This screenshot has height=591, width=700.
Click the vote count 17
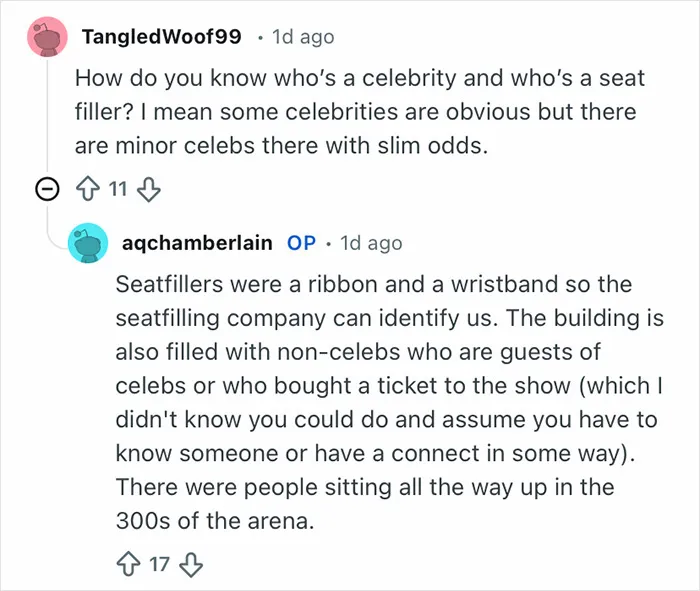click(159, 564)
